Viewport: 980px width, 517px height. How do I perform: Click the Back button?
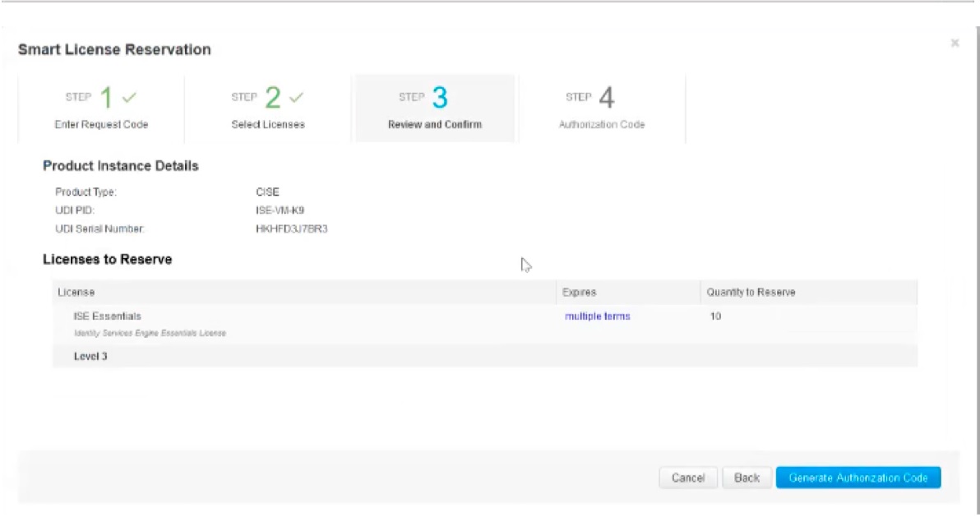pos(747,478)
